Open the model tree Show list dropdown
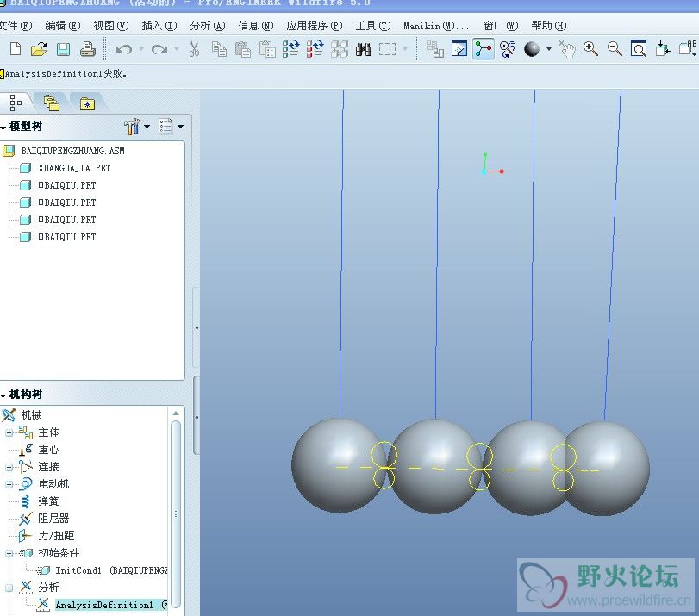The height and width of the screenshot is (616, 699). coord(172,127)
